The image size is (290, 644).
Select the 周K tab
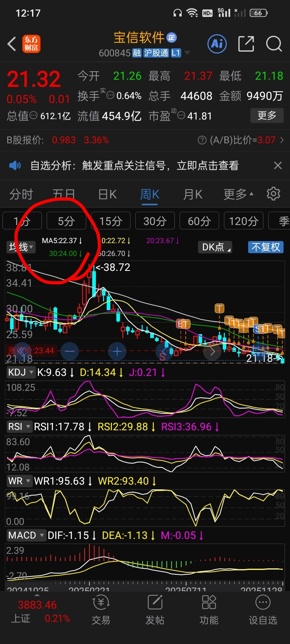[x=149, y=194]
